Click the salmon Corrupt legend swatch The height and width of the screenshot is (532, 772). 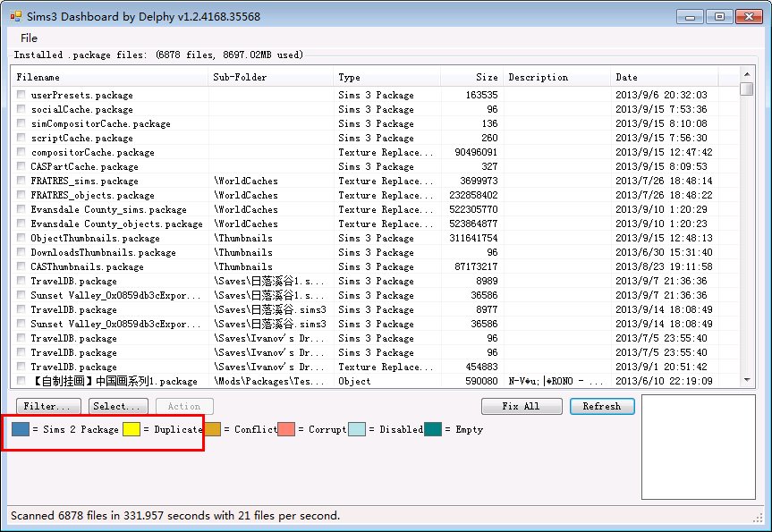tap(286, 429)
